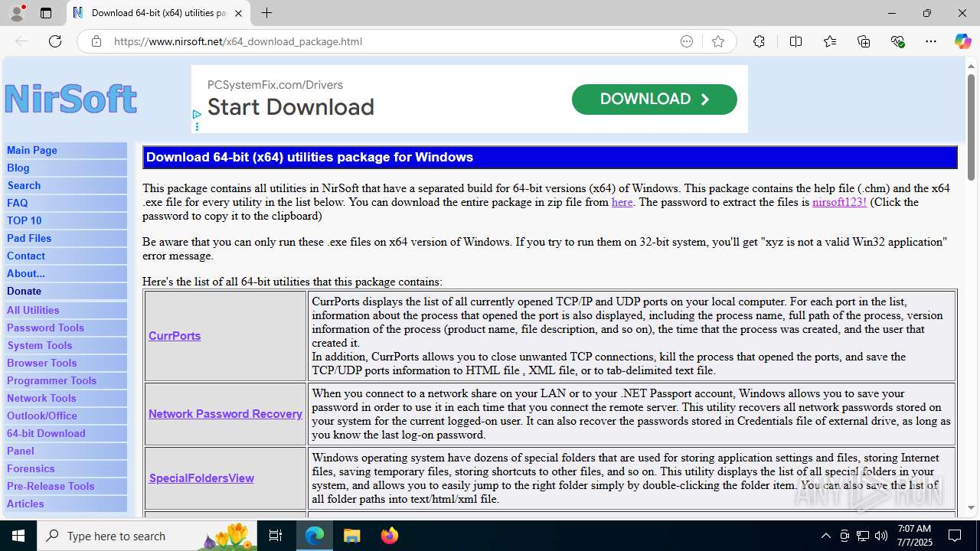The image size is (980, 551).
Task: Open the Pre-Release Tools sidebar link
Action: click(x=51, y=486)
